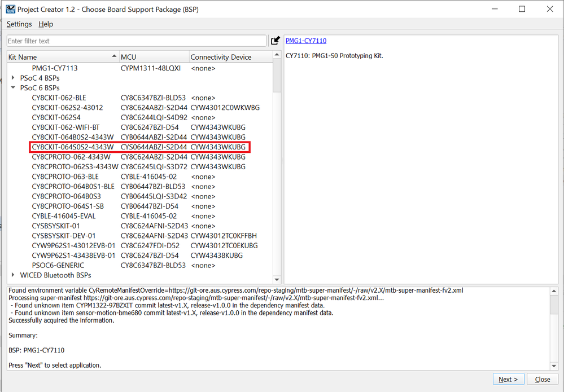
Task: Click connectivity cell CYW43012C0WKWBG
Action: [x=225, y=108]
